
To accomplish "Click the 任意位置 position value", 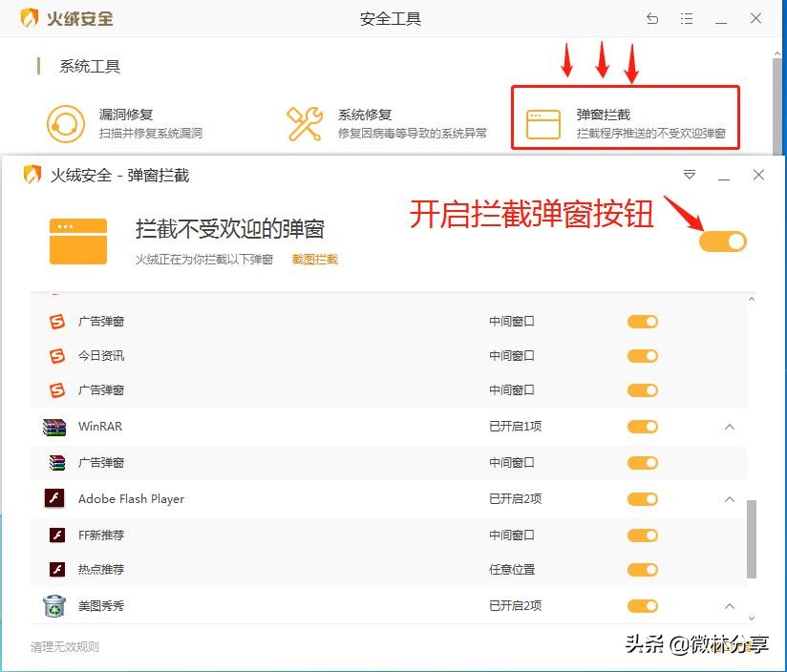I will (x=512, y=570).
